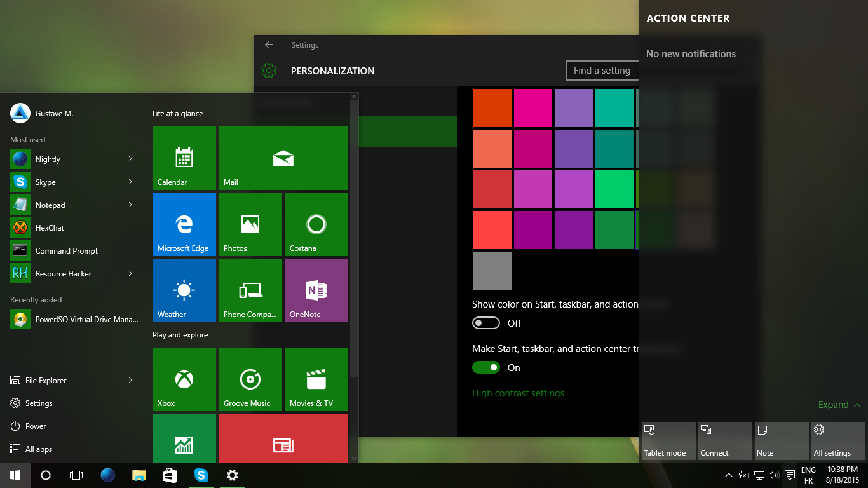Click the Windows Start button
Viewport: 868px width, 488px height.
15,475
